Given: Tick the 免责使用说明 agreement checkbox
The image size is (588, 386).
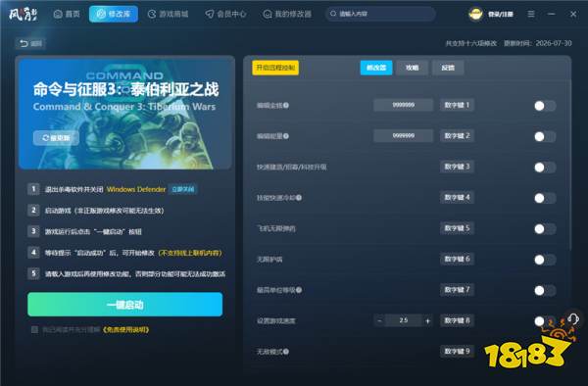Looking at the screenshot, I should point(34,330).
